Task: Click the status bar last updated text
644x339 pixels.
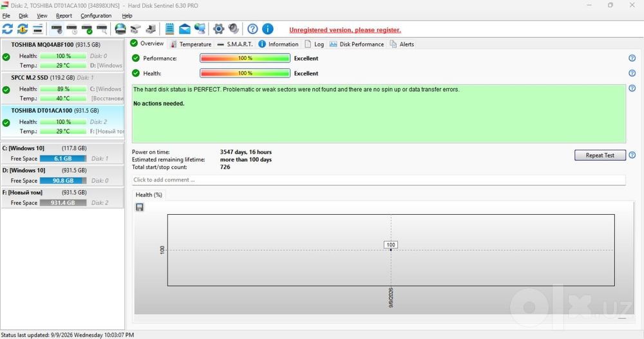Action: (68, 335)
